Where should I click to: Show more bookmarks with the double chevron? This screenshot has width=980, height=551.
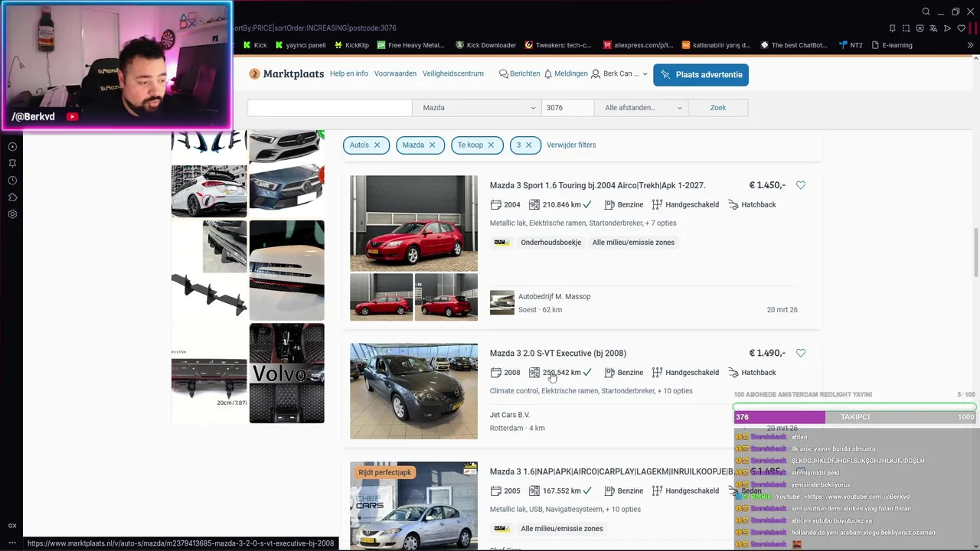[x=971, y=45]
